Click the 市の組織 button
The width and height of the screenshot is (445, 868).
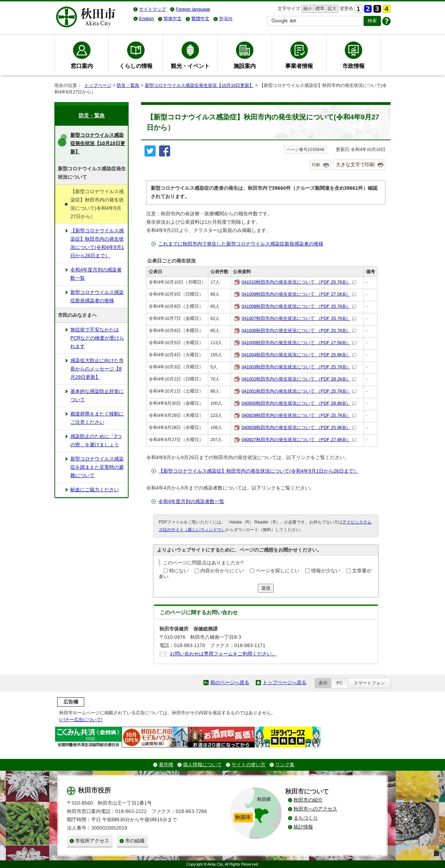[x=132, y=841]
